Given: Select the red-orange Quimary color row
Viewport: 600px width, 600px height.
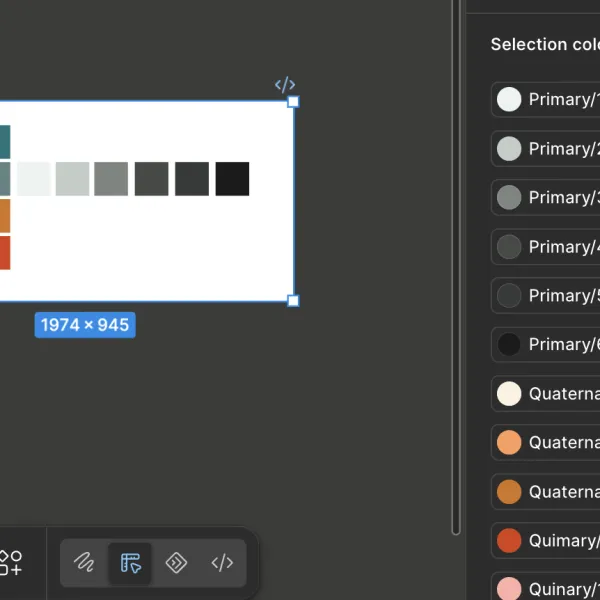Looking at the screenshot, I should coord(546,541).
